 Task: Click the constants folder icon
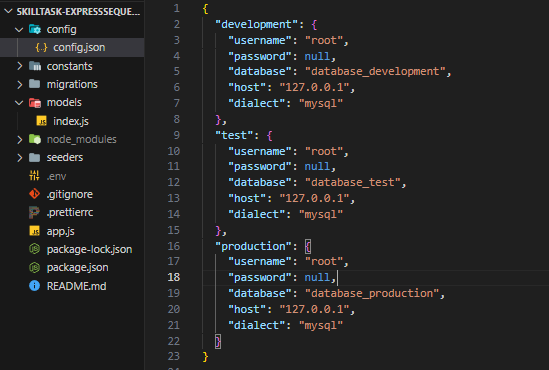(x=35, y=66)
